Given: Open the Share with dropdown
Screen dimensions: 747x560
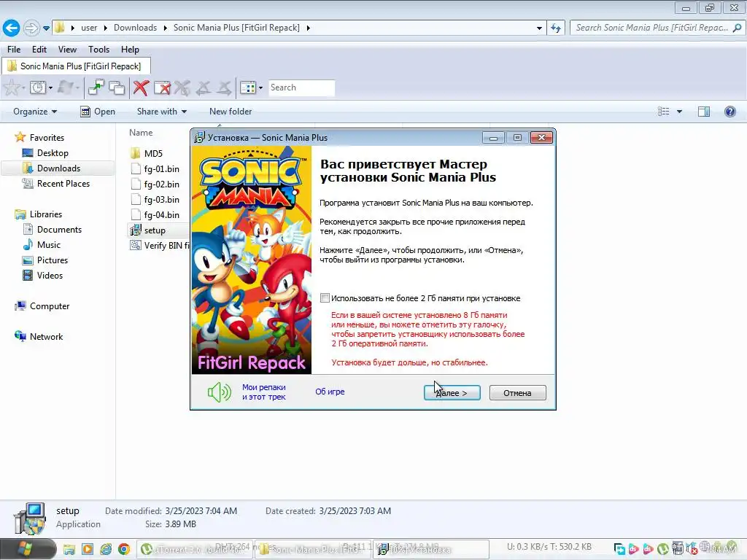Looking at the screenshot, I should [x=162, y=112].
